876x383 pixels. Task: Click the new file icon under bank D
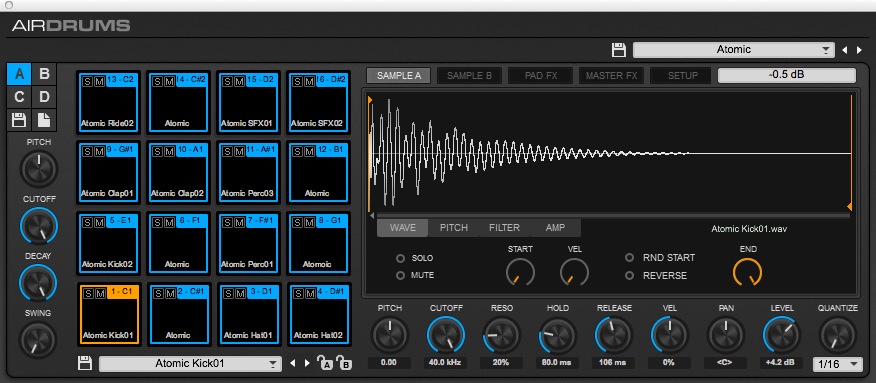[44, 119]
